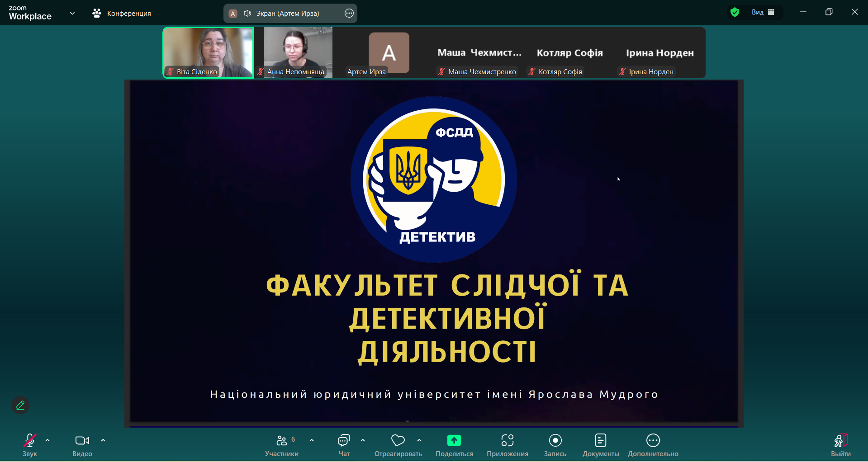Start camera with Видео button
Image resolution: width=868 pixels, height=462 pixels.
pyautogui.click(x=82, y=445)
